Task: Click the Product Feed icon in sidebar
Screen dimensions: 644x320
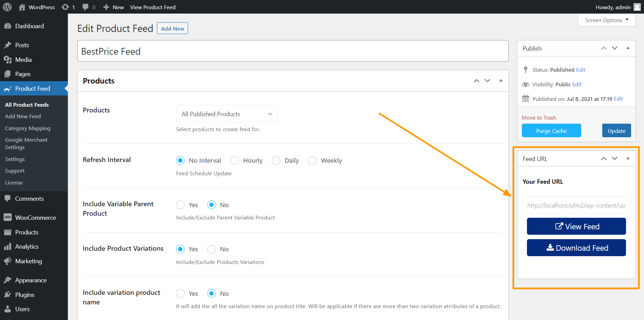Action: (7, 89)
